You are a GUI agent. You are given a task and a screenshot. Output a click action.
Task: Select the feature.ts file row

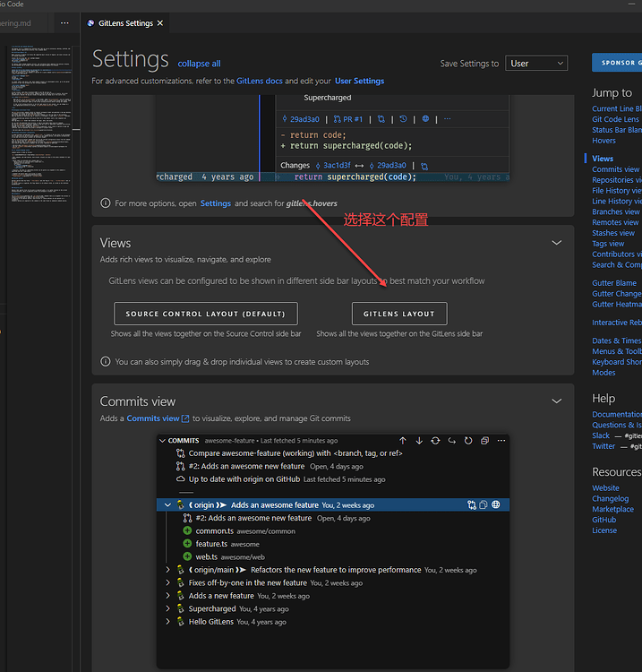point(333,544)
